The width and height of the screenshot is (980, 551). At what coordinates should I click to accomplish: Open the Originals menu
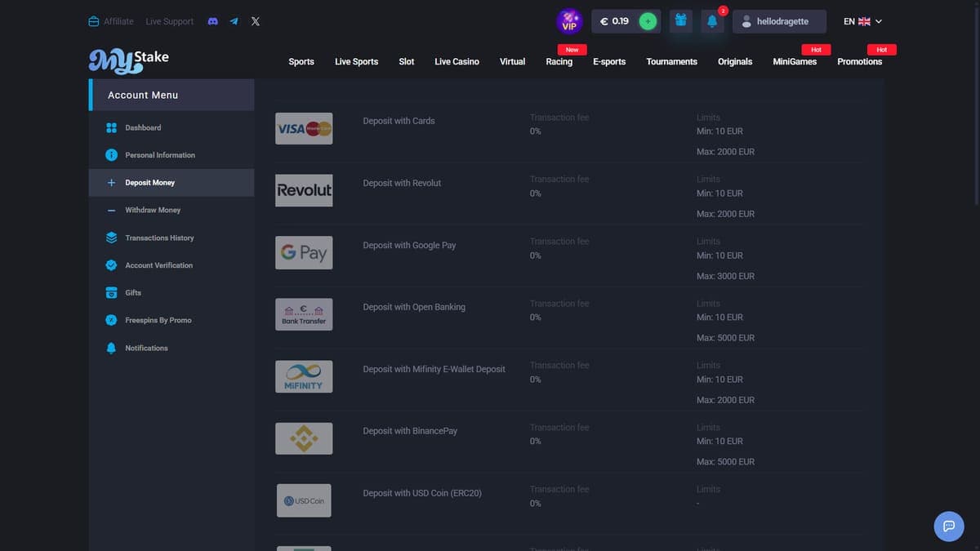coord(735,61)
